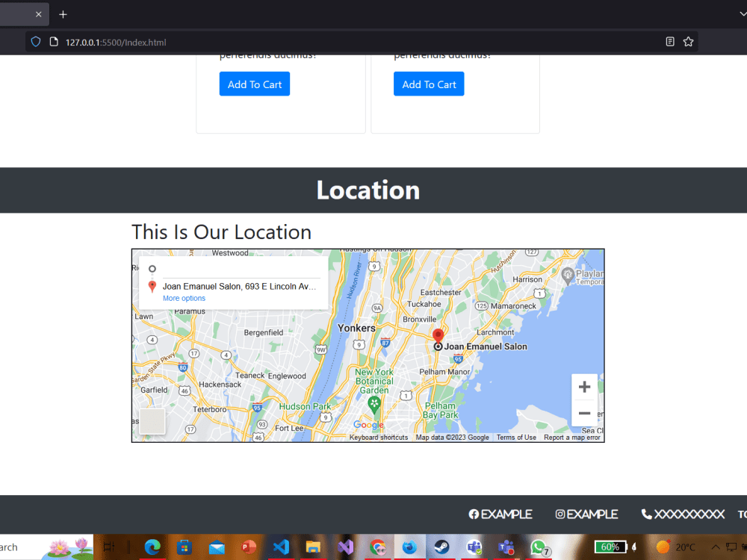Image resolution: width=747 pixels, height=560 pixels.
Task: Click the Google logo on the map
Action: [x=368, y=423]
